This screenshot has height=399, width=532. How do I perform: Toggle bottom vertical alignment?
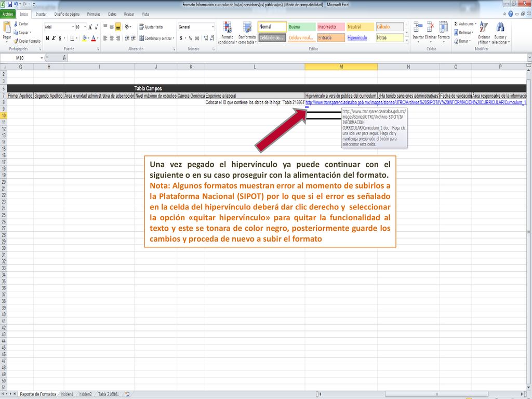click(118, 26)
